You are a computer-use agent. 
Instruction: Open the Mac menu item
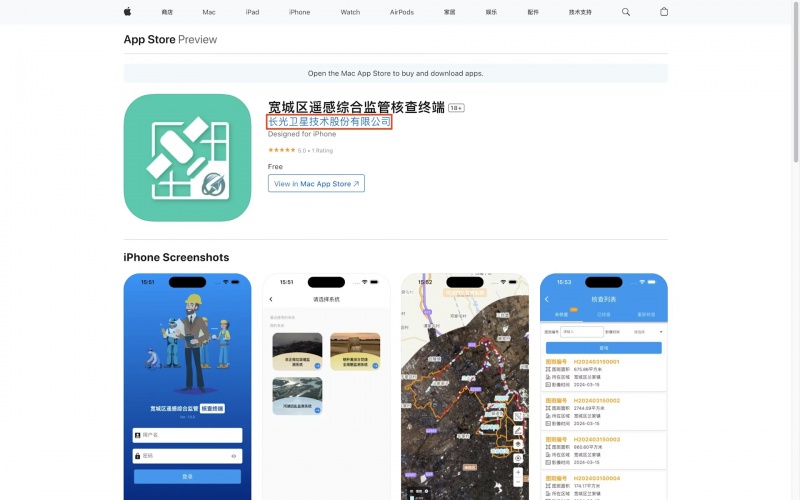(209, 12)
